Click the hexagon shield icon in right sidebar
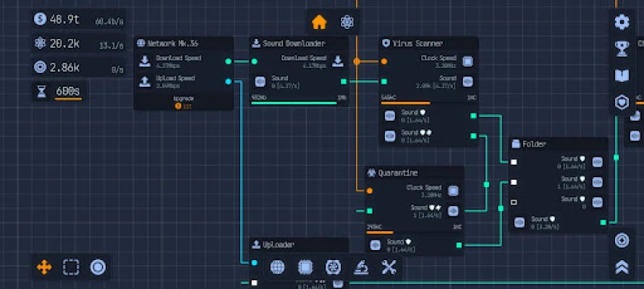644x289 pixels. pos(622,103)
